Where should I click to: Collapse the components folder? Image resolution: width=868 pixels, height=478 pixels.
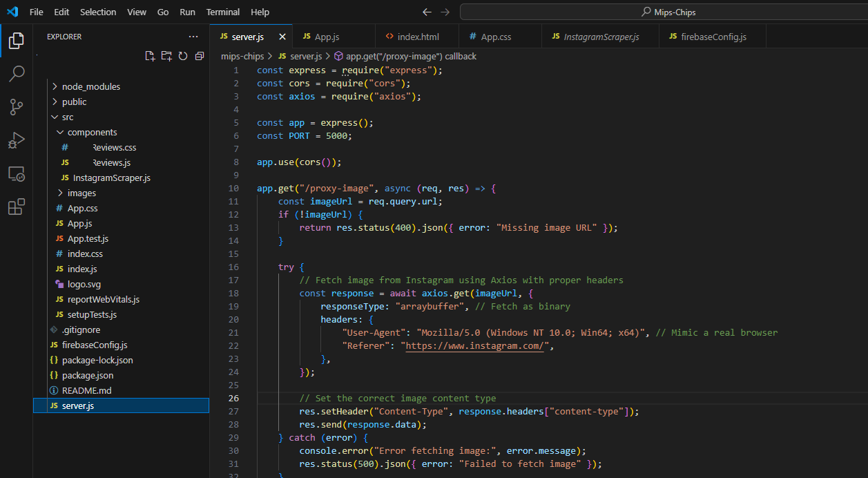[x=92, y=132]
